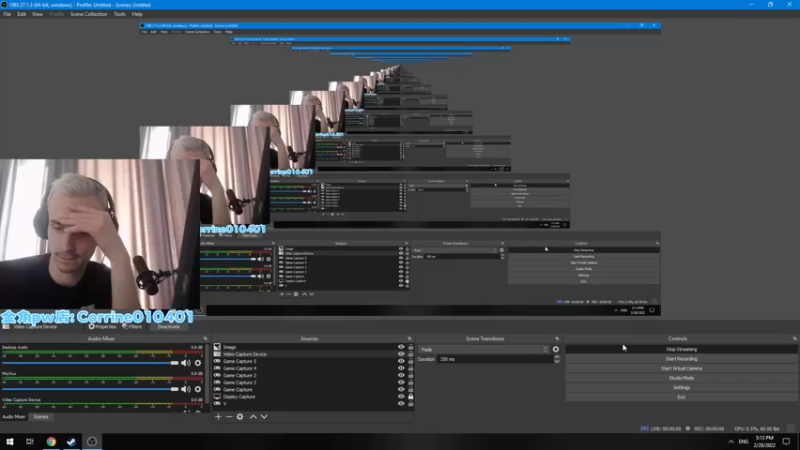
Task: Lock the Image source
Action: 410,347
